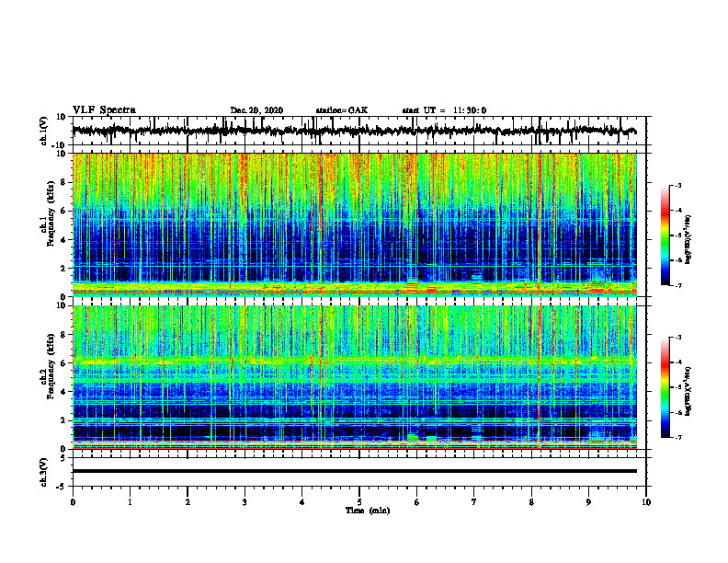Click the upper color scale bar for ch.1
Viewport: 728px width, 563px height.
click(x=665, y=236)
